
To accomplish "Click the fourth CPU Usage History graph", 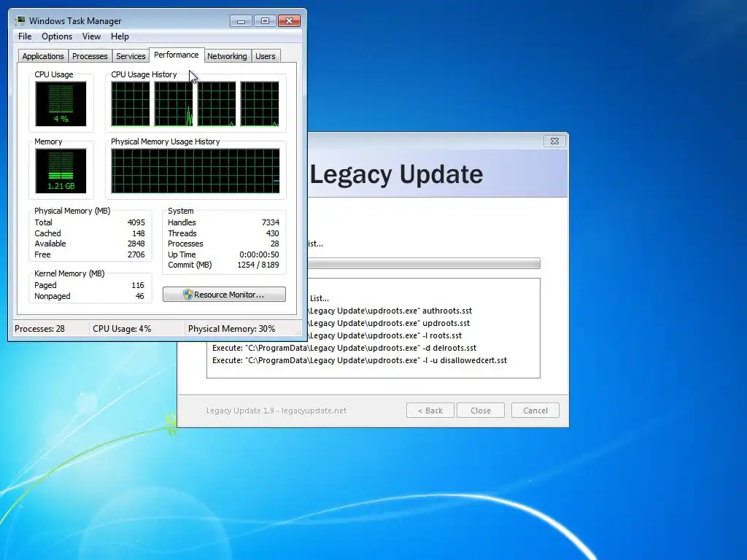I will coord(260,104).
